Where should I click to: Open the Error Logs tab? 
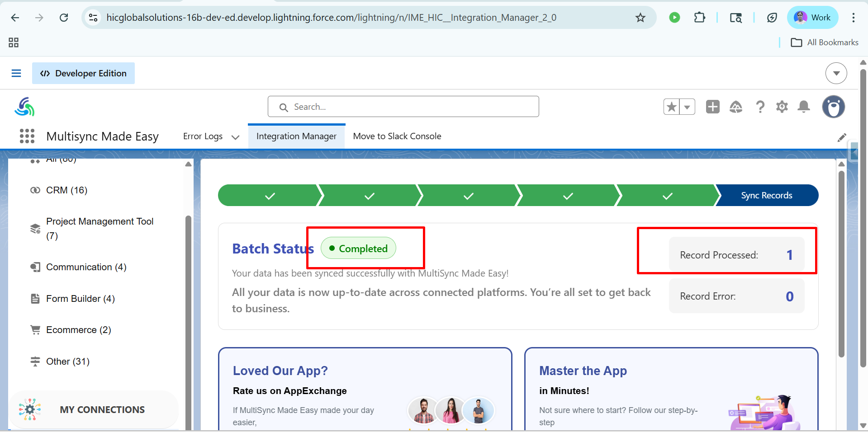tap(203, 136)
